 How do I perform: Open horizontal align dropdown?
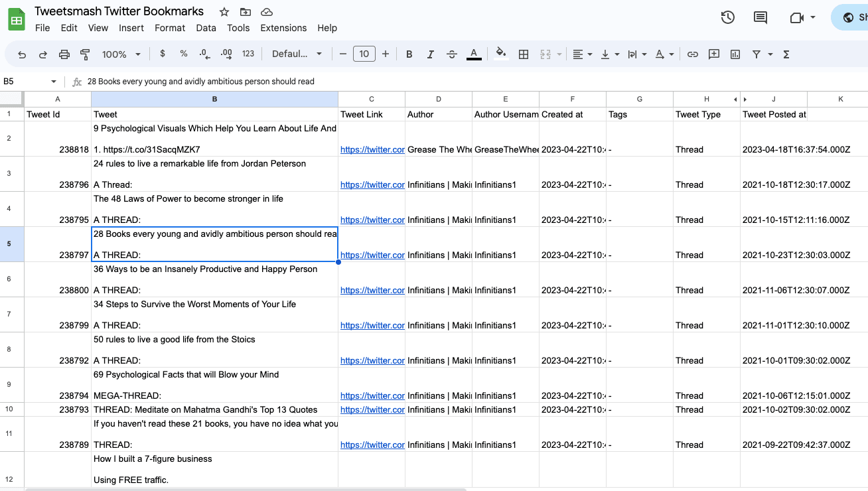582,54
